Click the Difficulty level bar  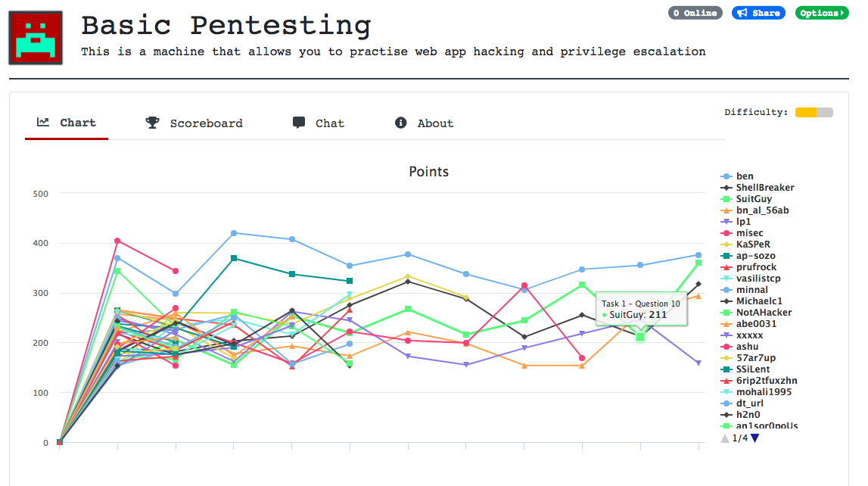click(x=814, y=112)
